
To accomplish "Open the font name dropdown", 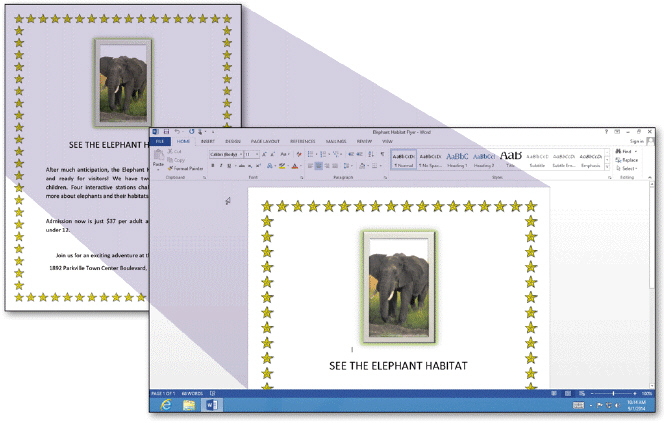I will click(x=240, y=154).
